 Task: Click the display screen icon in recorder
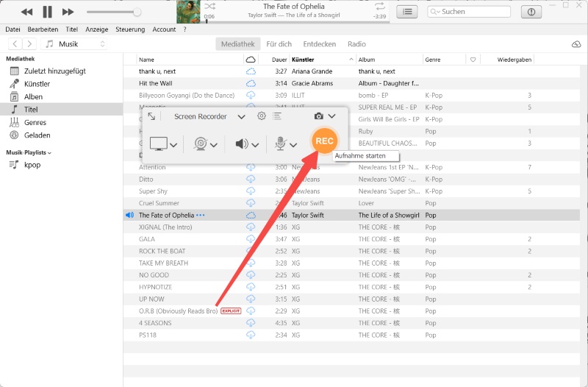coord(158,143)
